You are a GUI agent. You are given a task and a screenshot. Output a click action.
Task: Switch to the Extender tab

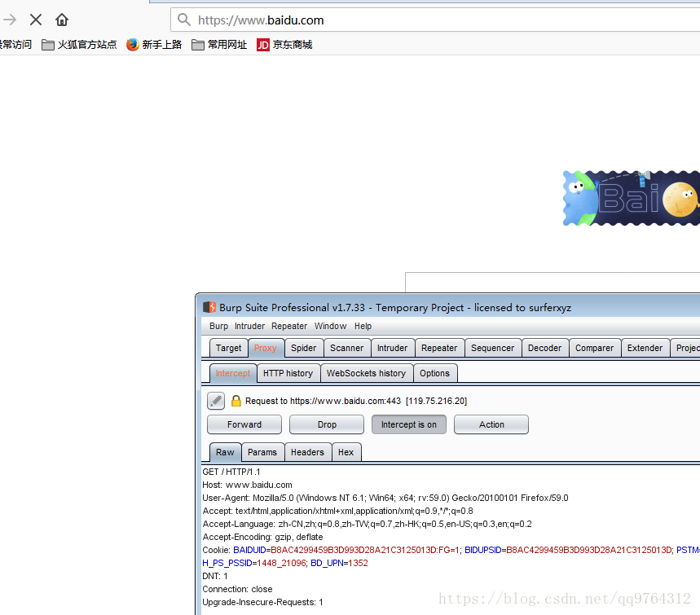(x=645, y=348)
